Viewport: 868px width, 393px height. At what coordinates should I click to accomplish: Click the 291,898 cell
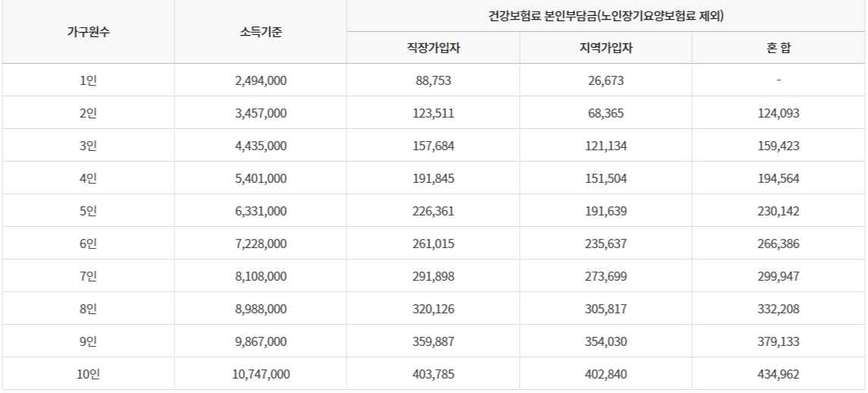(x=433, y=276)
